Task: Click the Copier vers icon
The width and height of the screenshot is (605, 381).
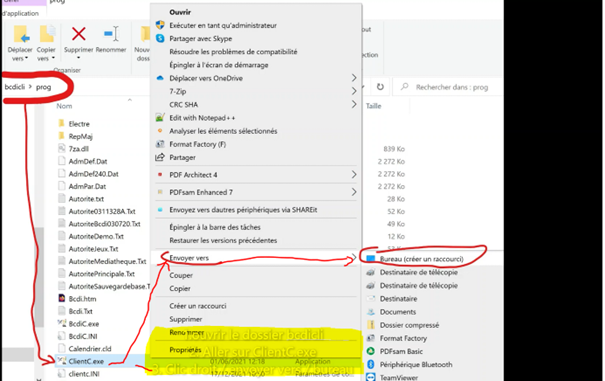Action: [x=47, y=34]
